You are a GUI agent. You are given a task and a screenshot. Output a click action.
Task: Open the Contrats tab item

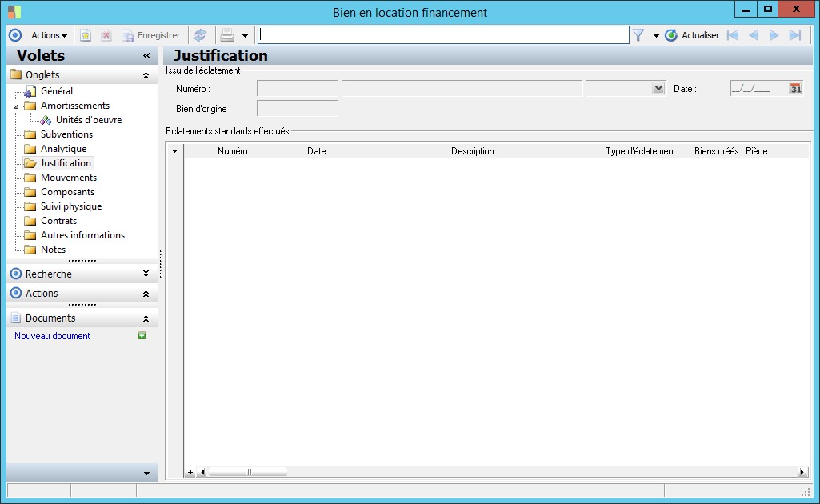(58, 221)
